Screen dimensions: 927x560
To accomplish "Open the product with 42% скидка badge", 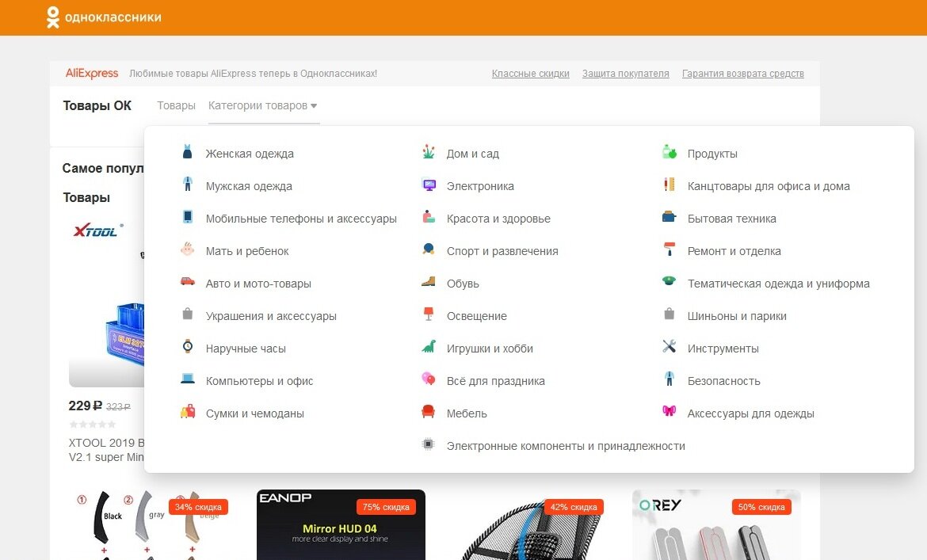I will click(x=528, y=524).
